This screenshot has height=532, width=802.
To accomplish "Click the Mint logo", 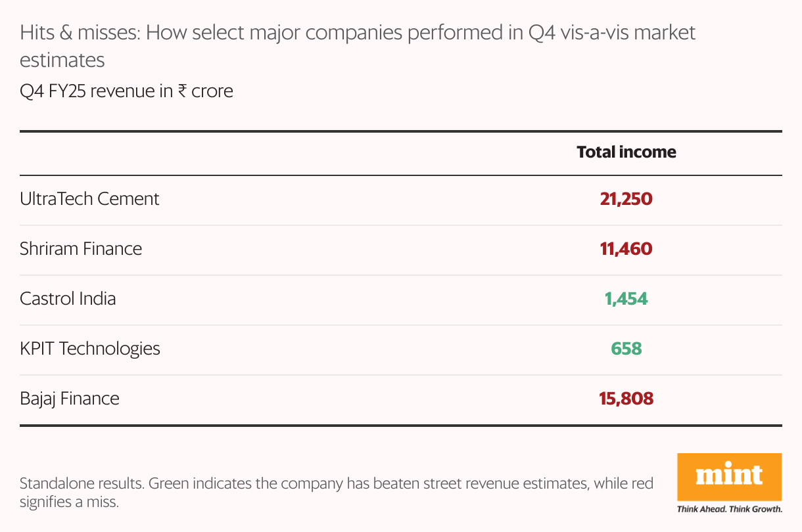I will tap(729, 476).
